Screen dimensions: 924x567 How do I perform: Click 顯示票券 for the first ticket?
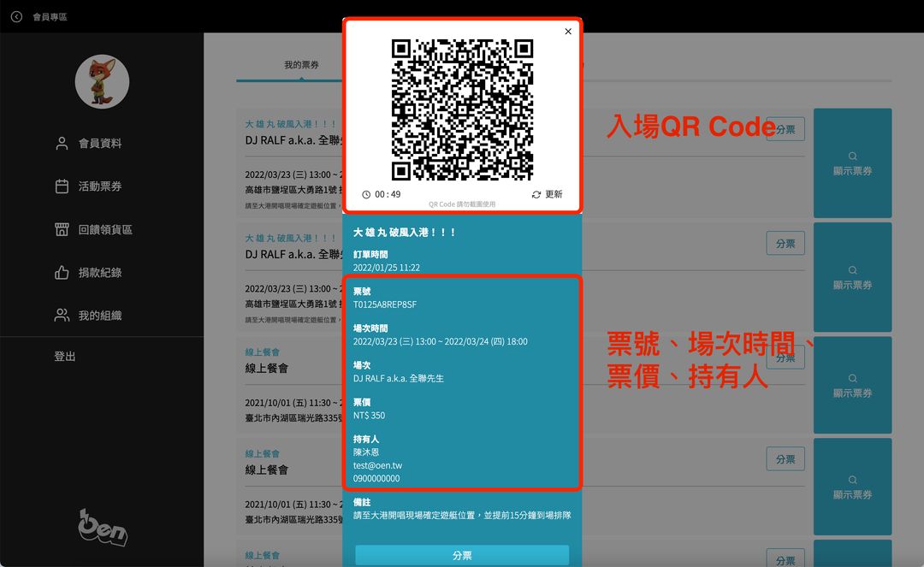tap(852, 162)
